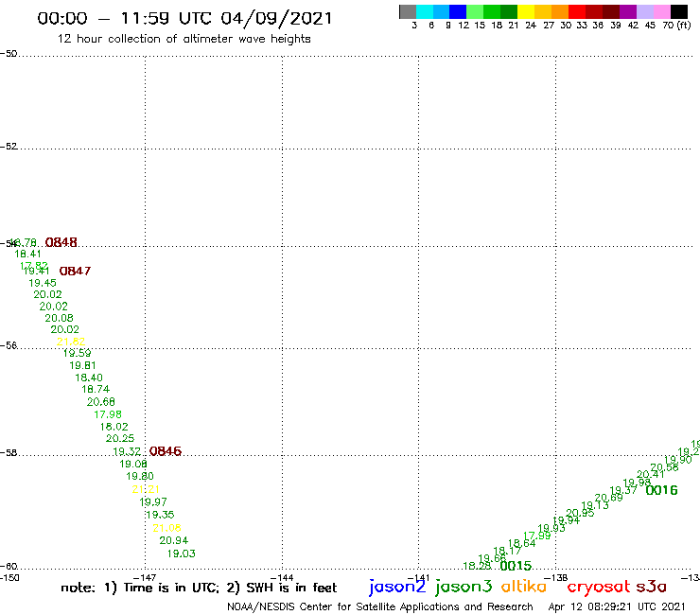
Task: Click the 19.81 wave height value
Action: pos(82,366)
